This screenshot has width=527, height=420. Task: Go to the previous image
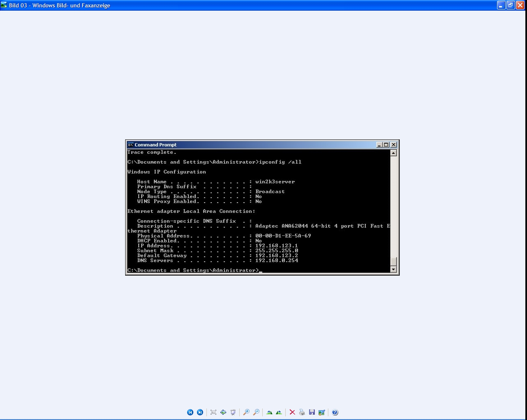[190, 412]
